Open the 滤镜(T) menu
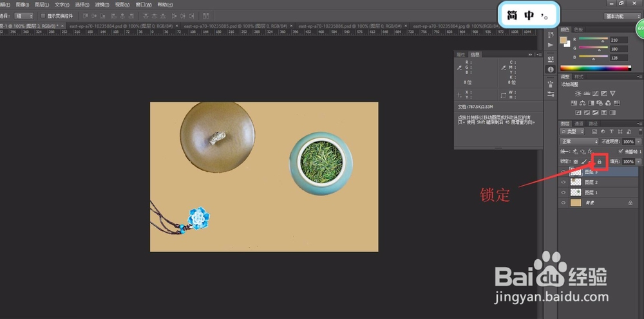Image resolution: width=644 pixels, height=319 pixels. tap(102, 5)
